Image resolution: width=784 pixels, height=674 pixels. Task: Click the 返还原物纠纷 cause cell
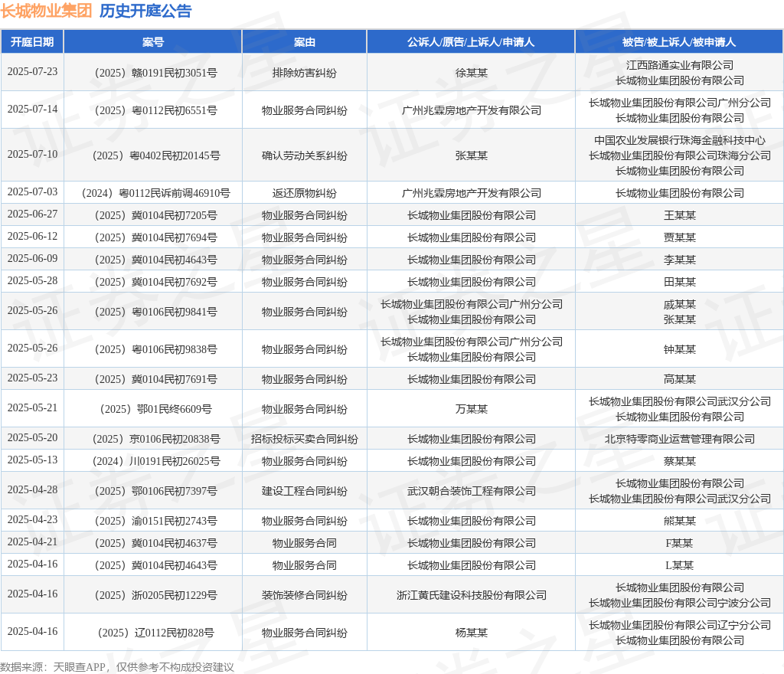tap(305, 193)
